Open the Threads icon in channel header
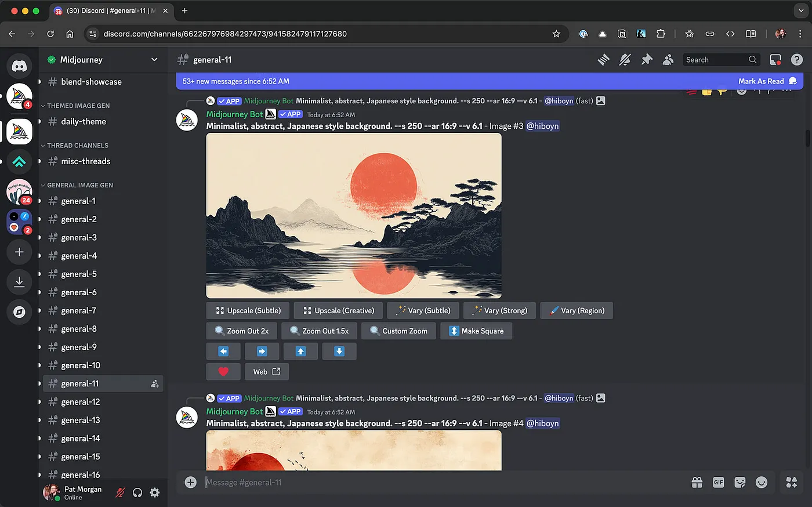812x507 pixels. [604, 60]
